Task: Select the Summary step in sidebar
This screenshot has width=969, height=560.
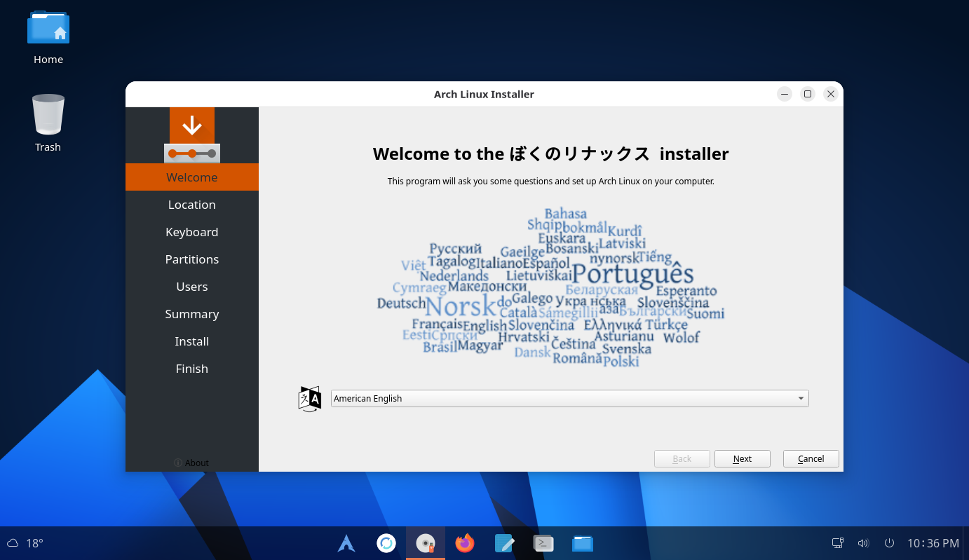Action: click(192, 314)
